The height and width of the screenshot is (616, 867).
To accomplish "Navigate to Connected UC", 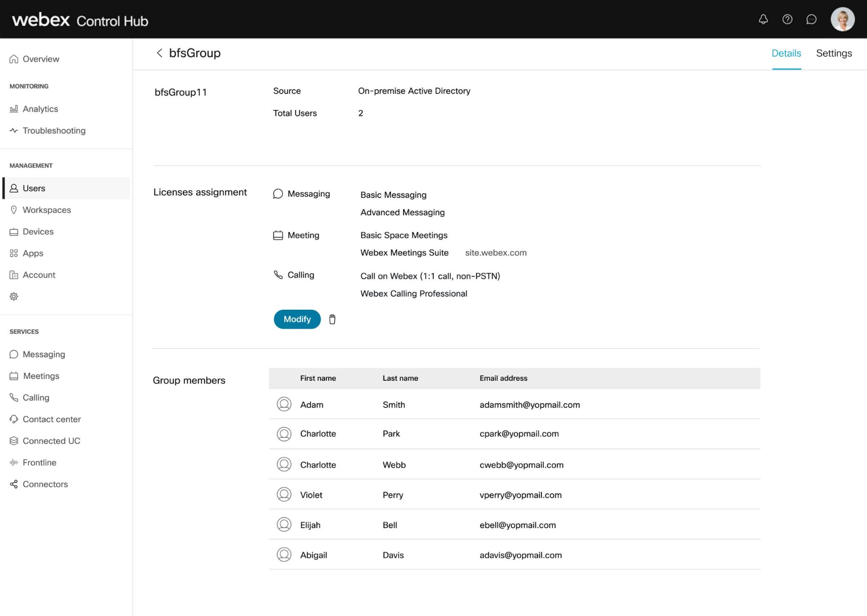I will pyautogui.click(x=51, y=440).
